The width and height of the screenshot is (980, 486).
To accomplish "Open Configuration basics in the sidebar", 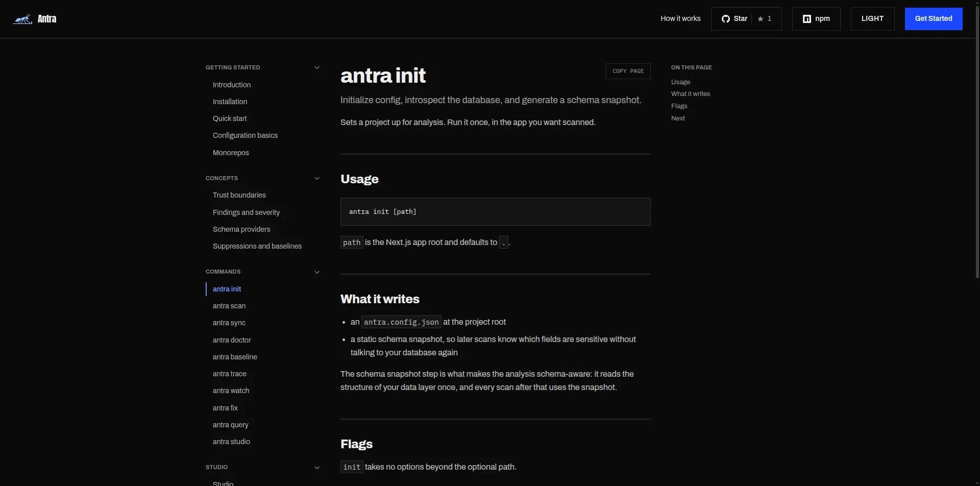I will point(245,135).
